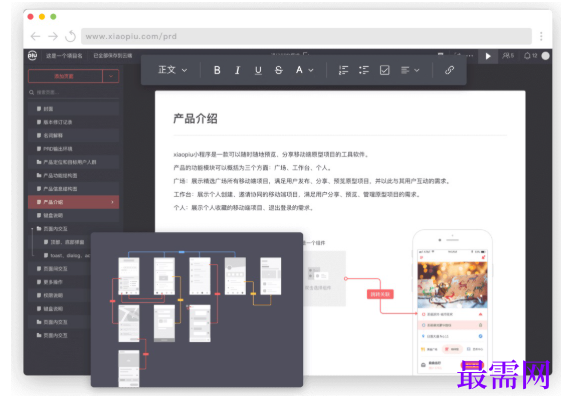Underline text using the U icon
569x406 pixels.
coord(258,70)
